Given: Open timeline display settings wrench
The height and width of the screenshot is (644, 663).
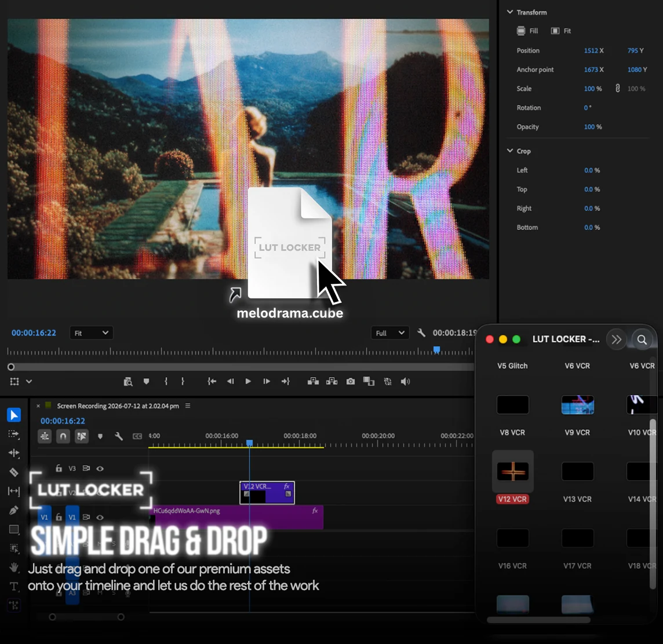Looking at the screenshot, I should 119,436.
